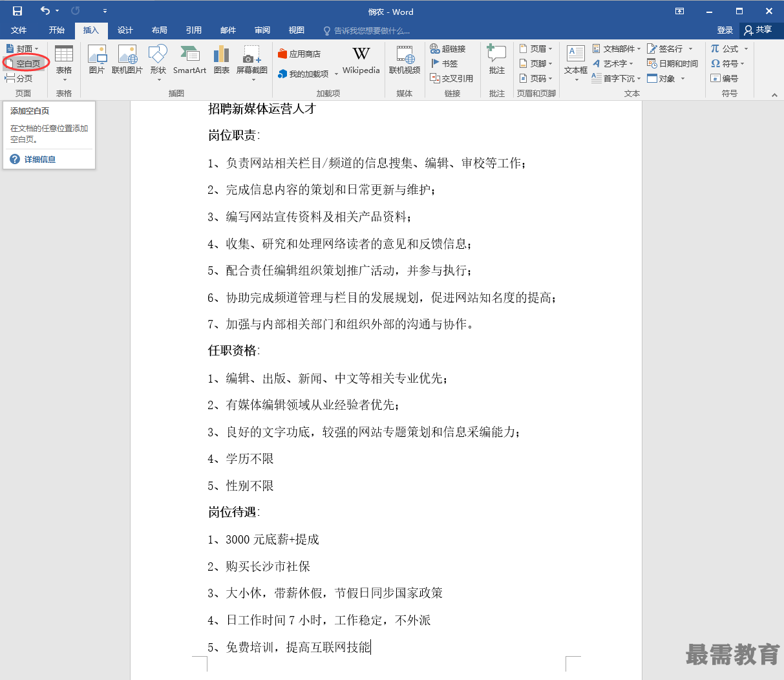The image size is (784, 680).
Task: Switch to the View (视图) tab
Action: tap(297, 30)
